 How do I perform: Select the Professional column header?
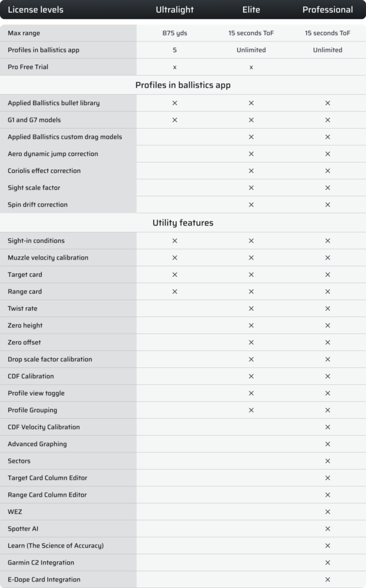coord(328,10)
